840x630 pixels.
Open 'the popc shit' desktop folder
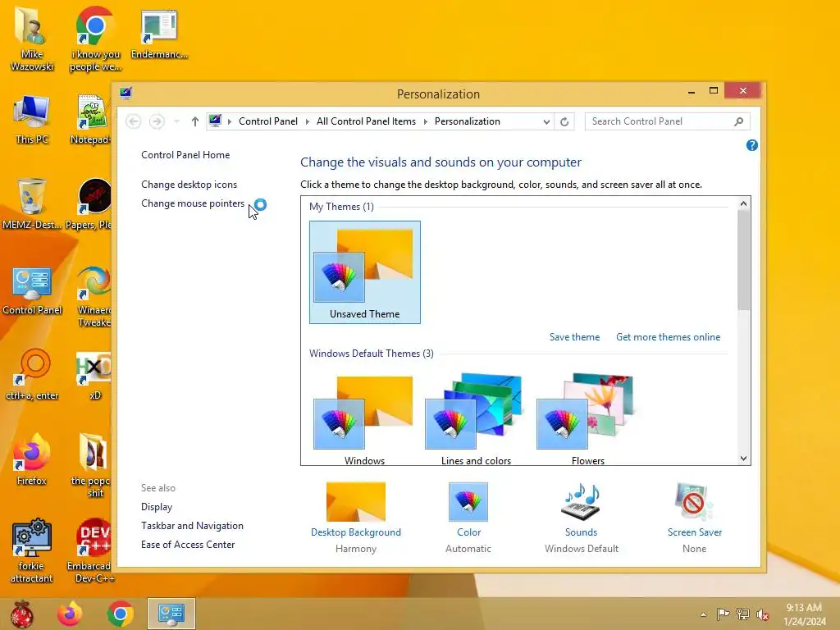coord(92,466)
